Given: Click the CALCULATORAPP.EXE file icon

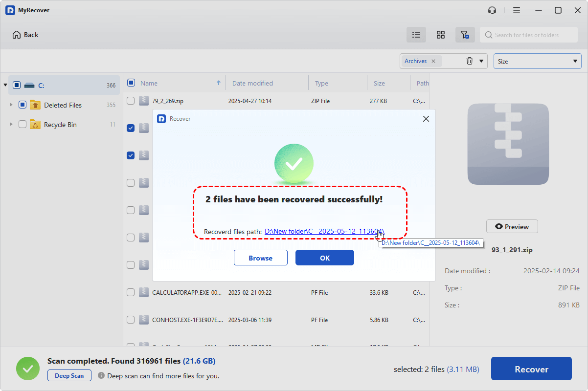Looking at the screenshot, I should pyautogui.click(x=143, y=292).
